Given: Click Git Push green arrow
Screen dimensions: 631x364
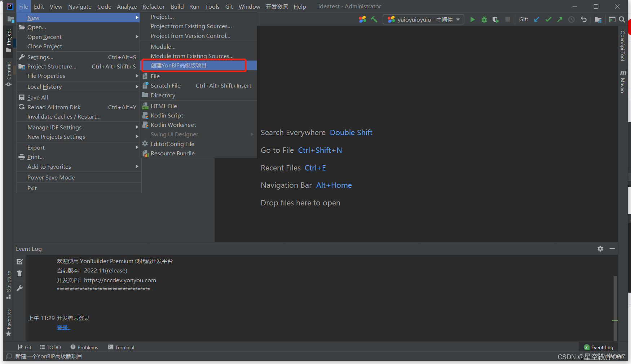Looking at the screenshot, I should coord(560,19).
